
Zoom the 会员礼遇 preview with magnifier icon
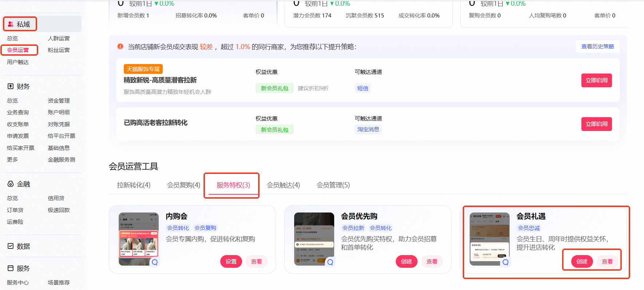[505, 262]
